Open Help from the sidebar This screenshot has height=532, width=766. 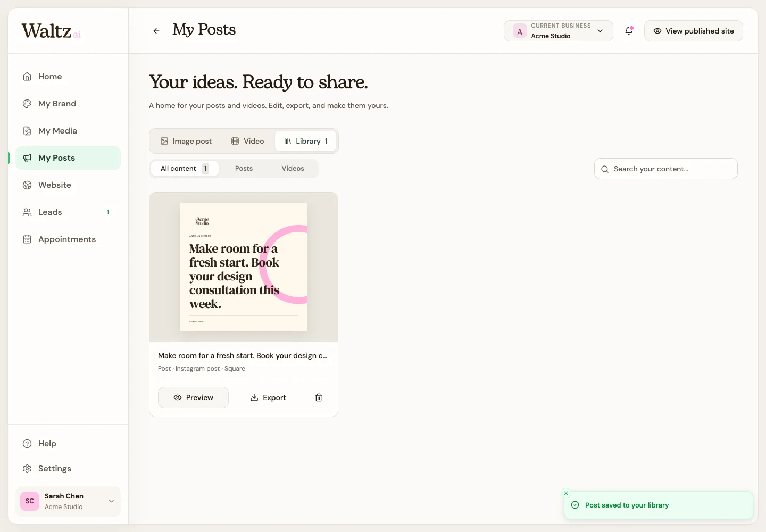68,444
